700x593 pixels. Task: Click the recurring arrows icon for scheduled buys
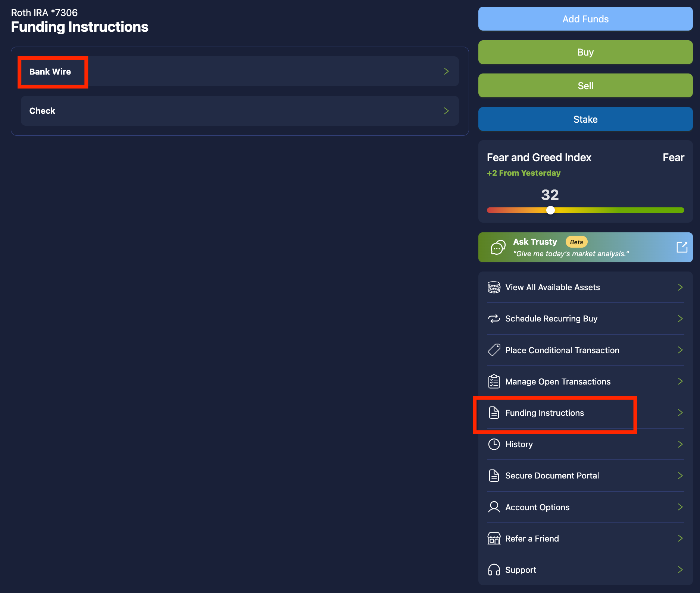pos(494,319)
